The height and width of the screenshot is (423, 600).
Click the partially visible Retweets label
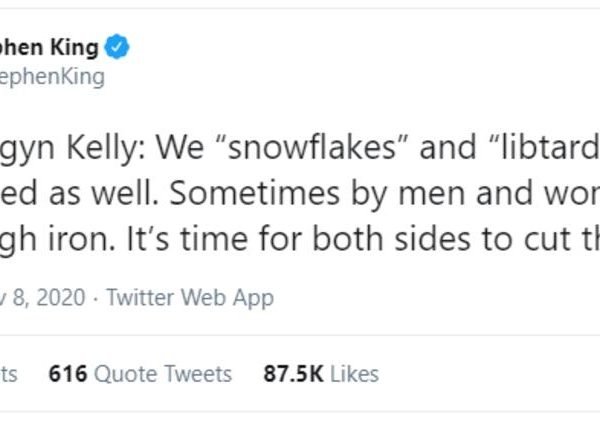[10, 374]
